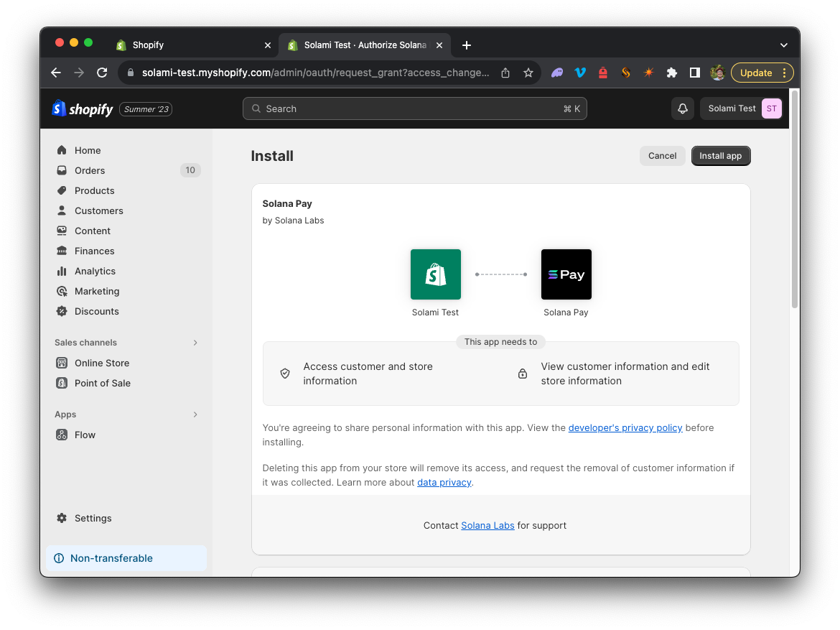Screen dimensions: 840x630
Task: Click the Cancel button
Action: click(x=662, y=155)
